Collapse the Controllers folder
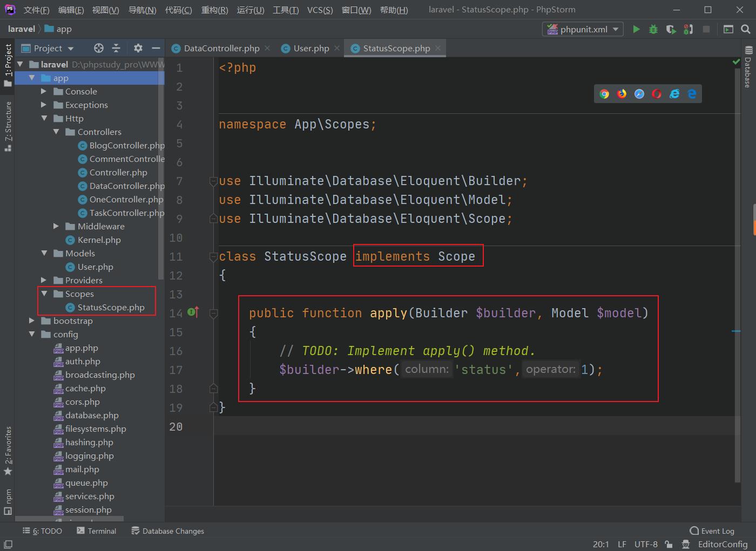This screenshot has height=551, width=756. coord(56,132)
